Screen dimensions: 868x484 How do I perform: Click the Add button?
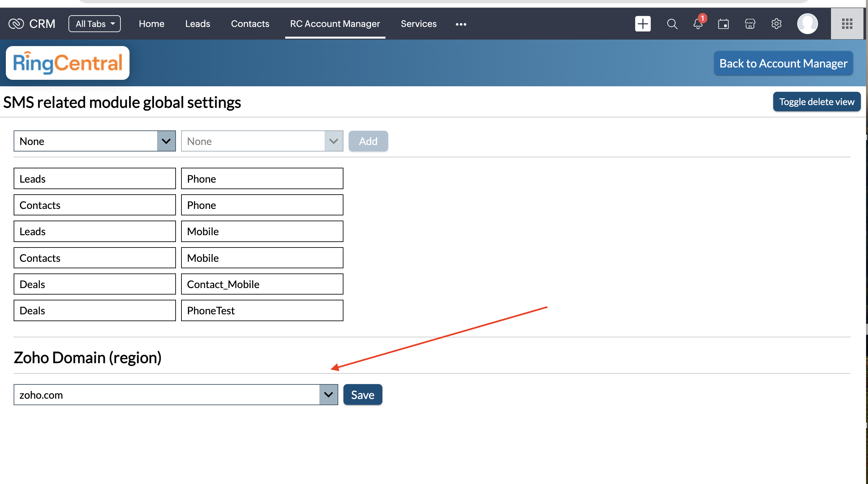click(x=368, y=141)
